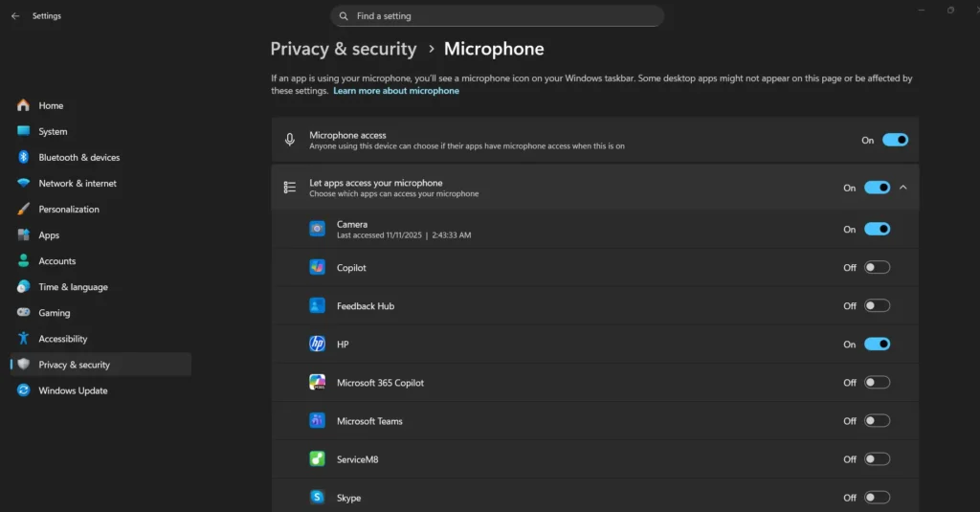Click the Microphone breadcrumb title
Screen dimensions: 980x512
click(494, 49)
